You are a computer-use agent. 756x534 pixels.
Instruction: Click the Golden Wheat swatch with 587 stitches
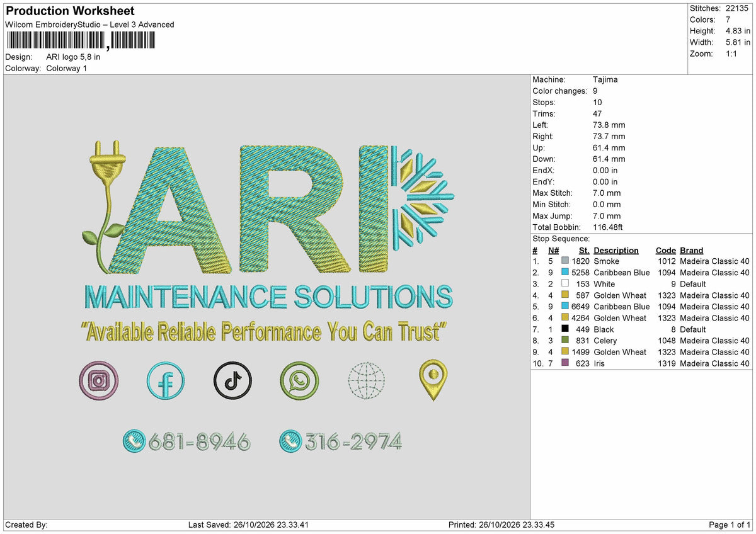[565, 295]
